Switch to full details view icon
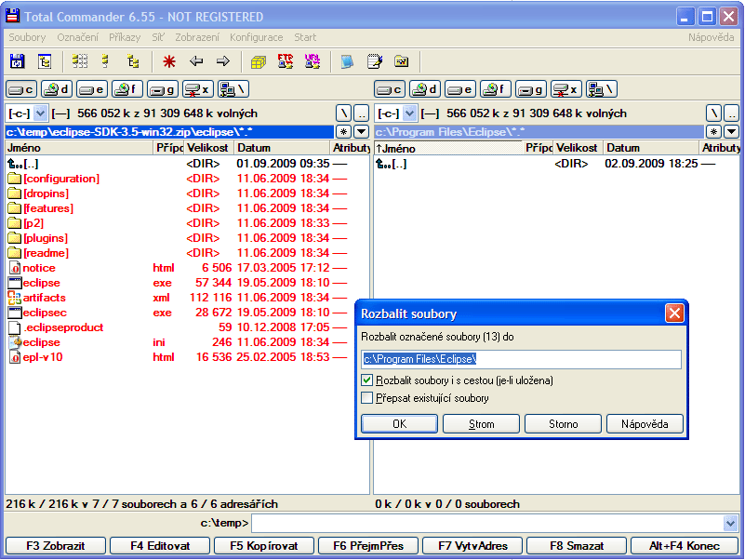The width and height of the screenshot is (745, 560). tap(105, 61)
